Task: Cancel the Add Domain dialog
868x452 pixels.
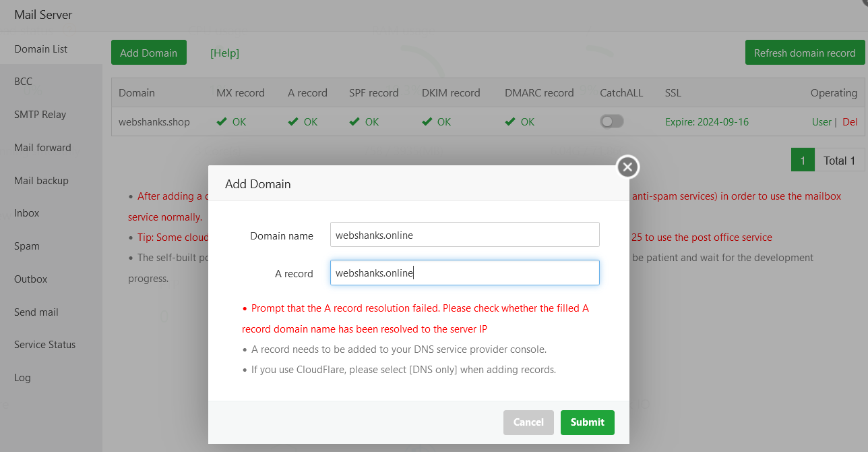Action: 528,422
